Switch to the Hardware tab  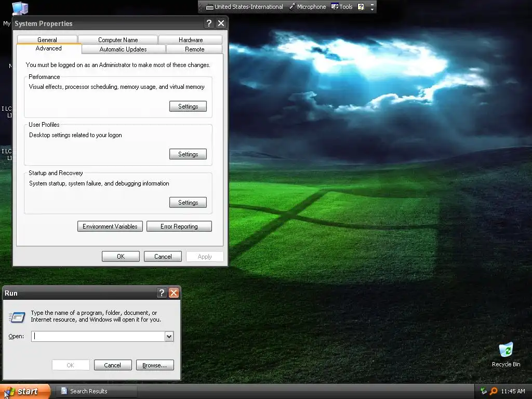click(190, 39)
